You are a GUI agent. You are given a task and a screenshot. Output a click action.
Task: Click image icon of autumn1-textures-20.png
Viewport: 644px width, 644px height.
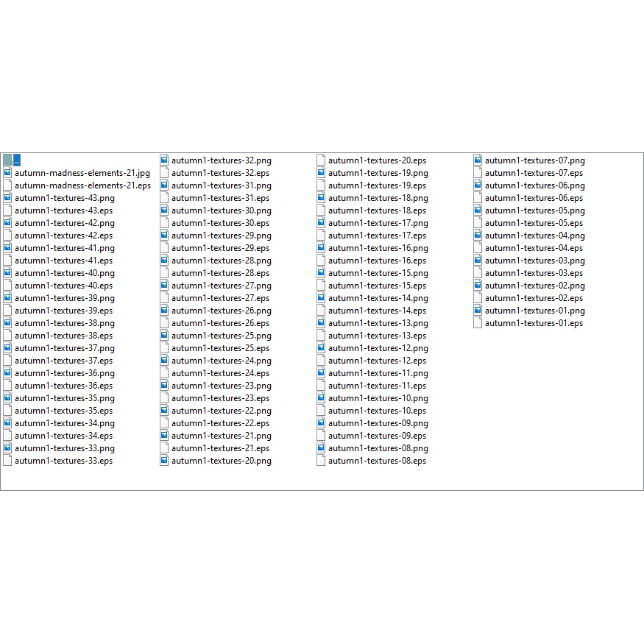click(x=164, y=461)
